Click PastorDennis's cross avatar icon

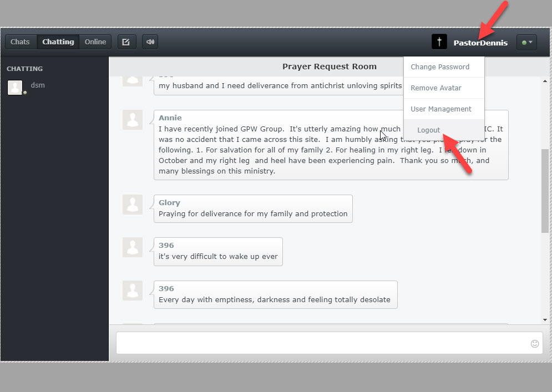click(x=439, y=42)
